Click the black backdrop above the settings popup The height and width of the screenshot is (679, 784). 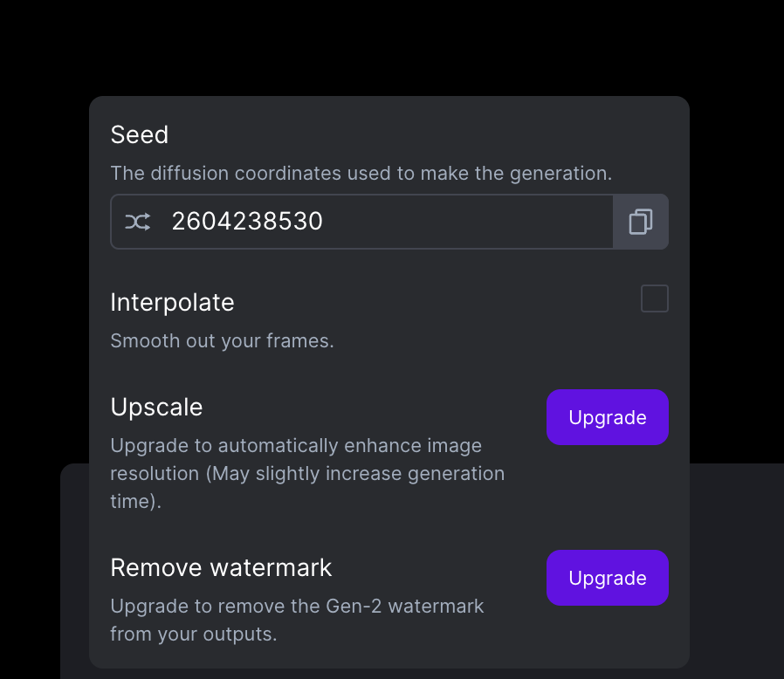[x=390, y=47]
